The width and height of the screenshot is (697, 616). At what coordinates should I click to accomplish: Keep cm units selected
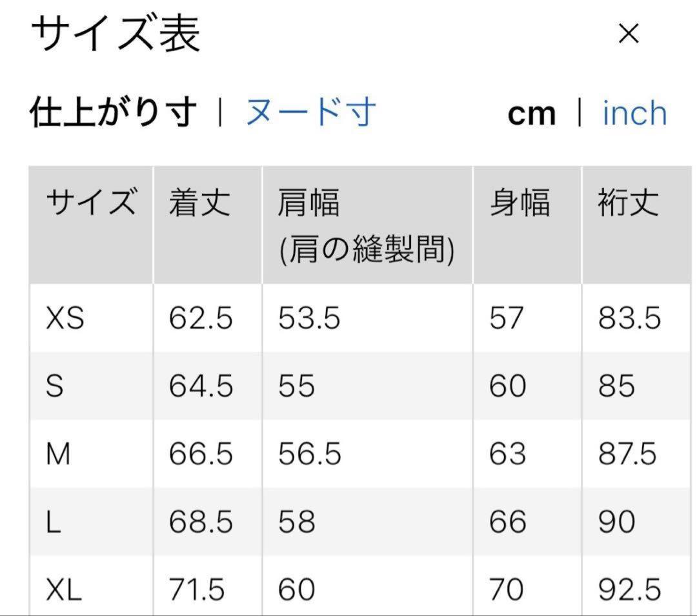(532, 112)
